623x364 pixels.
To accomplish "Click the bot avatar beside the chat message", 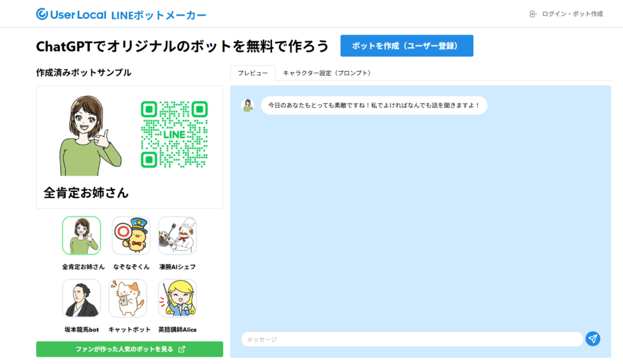I will (248, 105).
